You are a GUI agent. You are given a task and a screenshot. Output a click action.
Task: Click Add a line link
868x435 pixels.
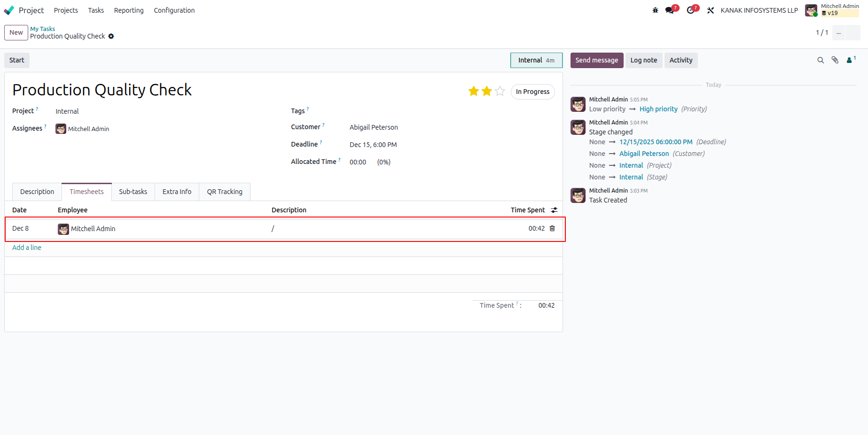(27, 248)
